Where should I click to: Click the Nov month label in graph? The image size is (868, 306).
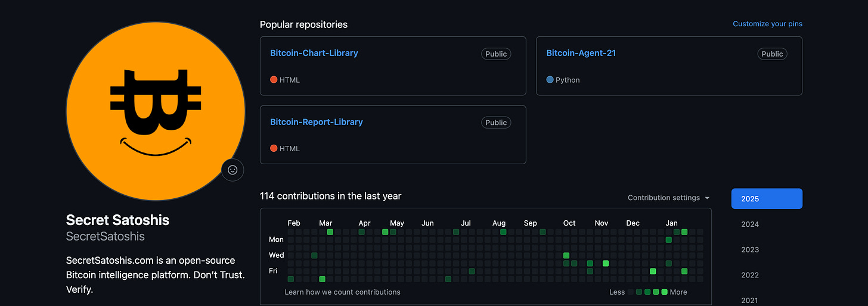pos(602,223)
